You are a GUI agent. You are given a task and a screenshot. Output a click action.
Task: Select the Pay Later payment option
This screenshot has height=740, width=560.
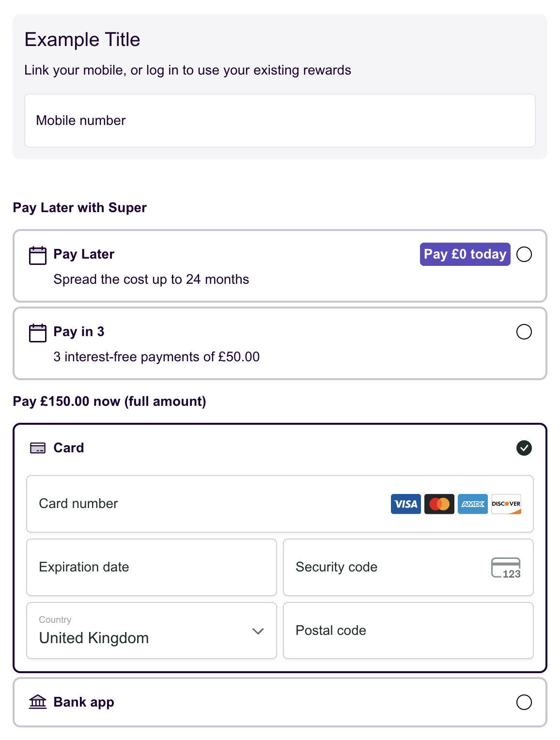(x=524, y=254)
